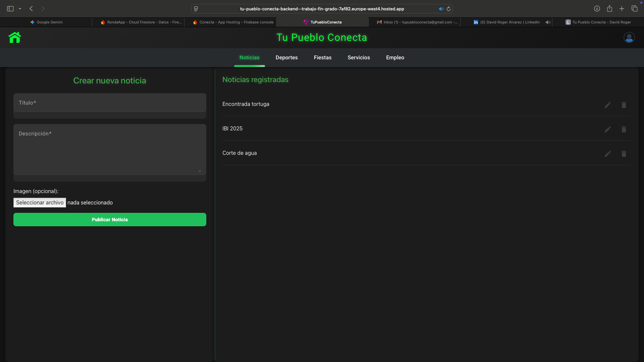Delete the "IBI 2025" news item

click(x=624, y=129)
